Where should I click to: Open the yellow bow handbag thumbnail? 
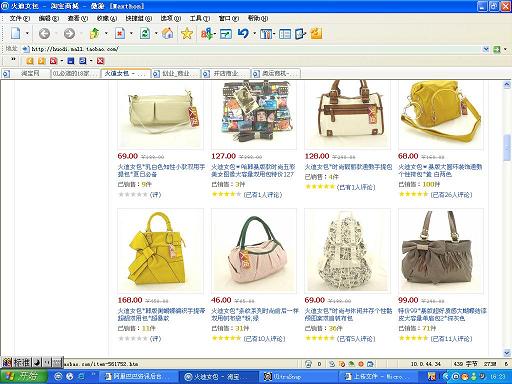coord(160,251)
